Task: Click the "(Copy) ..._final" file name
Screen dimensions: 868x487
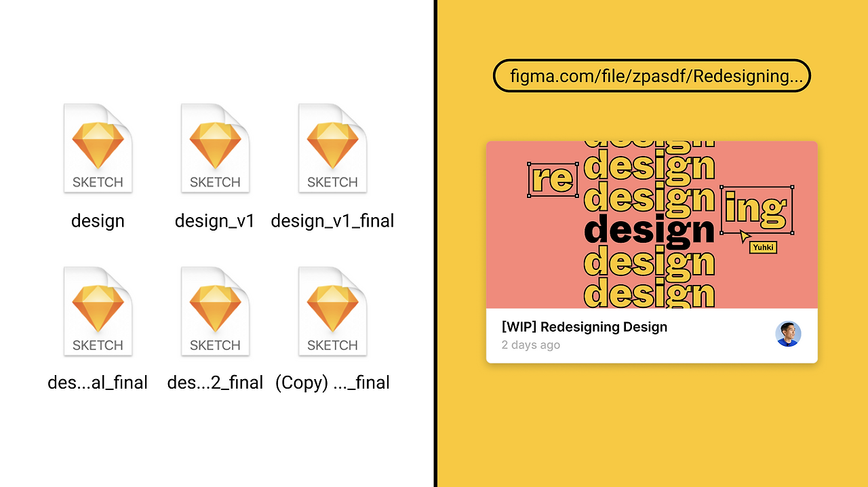Action: pos(332,383)
